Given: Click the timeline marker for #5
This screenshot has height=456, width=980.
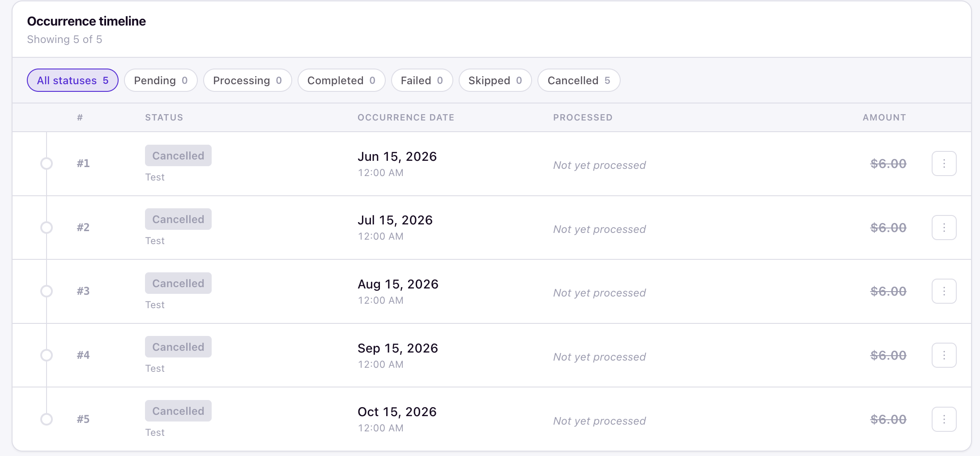Looking at the screenshot, I should pos(47,419).
